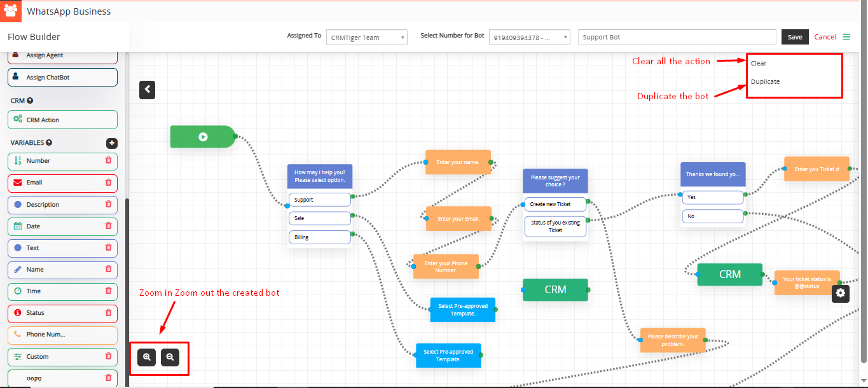The image size is (868, 388).
Task: Select the Assign ChatBot block
Action: pos(63,78)
